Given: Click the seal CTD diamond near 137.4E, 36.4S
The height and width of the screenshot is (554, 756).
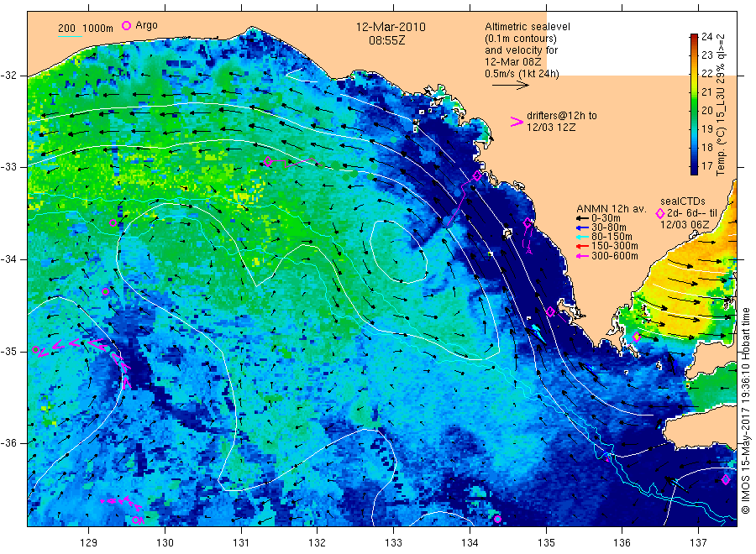Looking at the screenshot, I should (726, 479).
